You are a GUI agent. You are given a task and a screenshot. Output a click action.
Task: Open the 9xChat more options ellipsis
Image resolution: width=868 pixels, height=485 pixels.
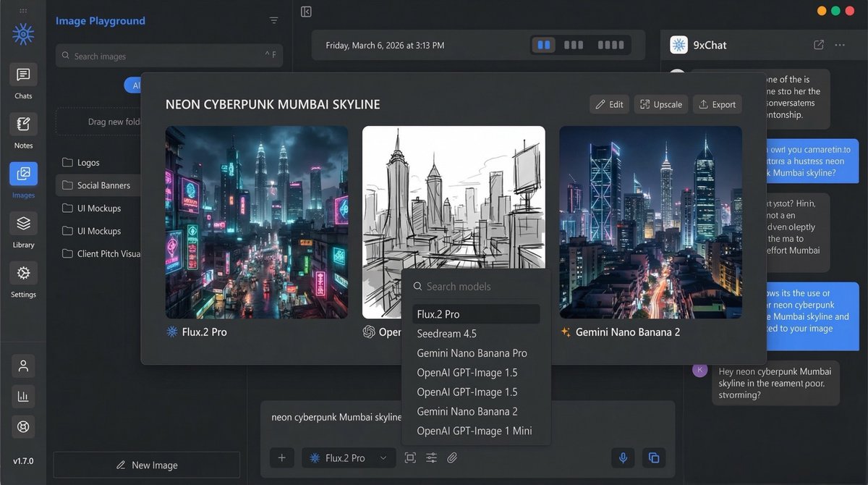pos(840,45)
